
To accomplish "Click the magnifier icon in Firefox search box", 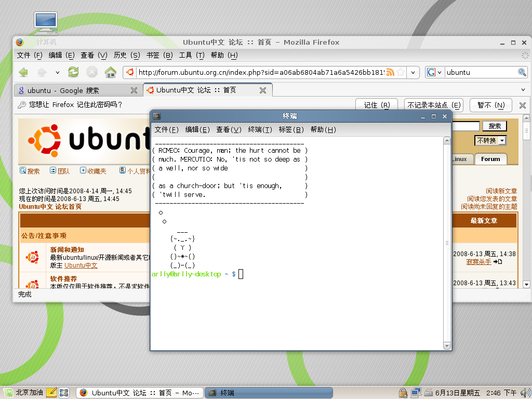I will click(x=522, y=72).
